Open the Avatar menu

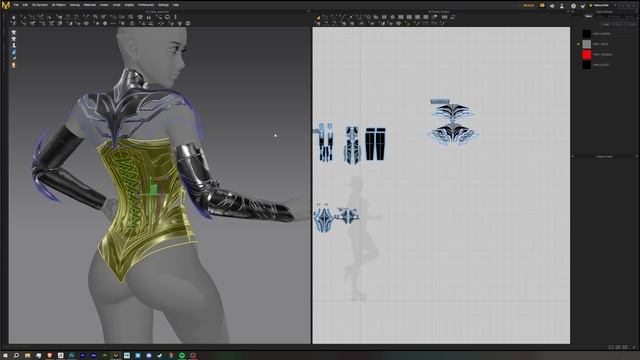[104, 5]
